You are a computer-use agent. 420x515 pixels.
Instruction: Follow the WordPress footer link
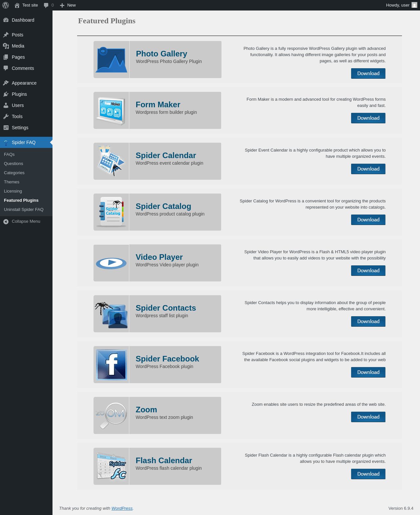(122, 508)
